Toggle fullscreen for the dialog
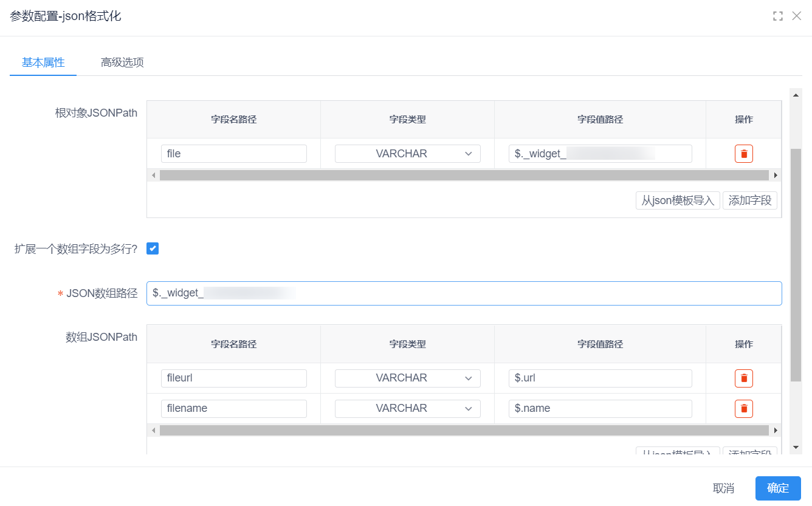 coord(777,16)
